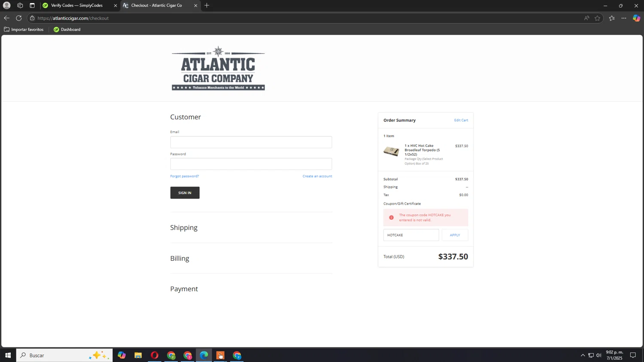Add this page to favorites star
The height and width of the screenshot is (362, 644).
tap(597, 18)
